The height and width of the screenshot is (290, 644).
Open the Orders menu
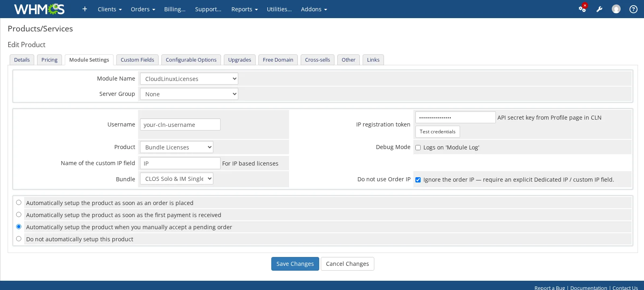(143, 9)
